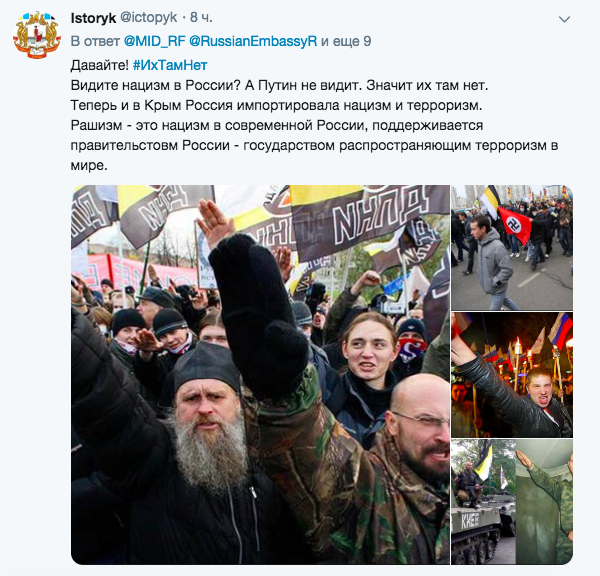Viewport: 600px width, 576px height.
Task: Open the night torch march photo thumbnail
Action: [512, 375]
